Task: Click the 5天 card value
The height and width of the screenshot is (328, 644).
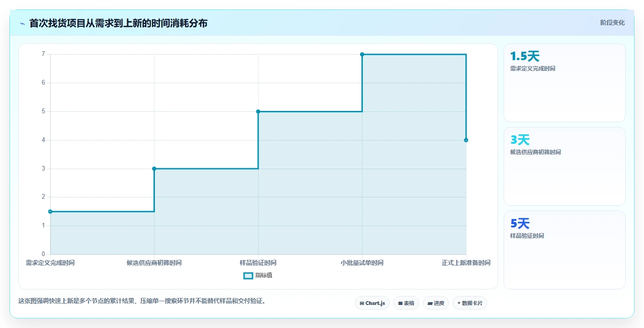Action: click(520, 224)
